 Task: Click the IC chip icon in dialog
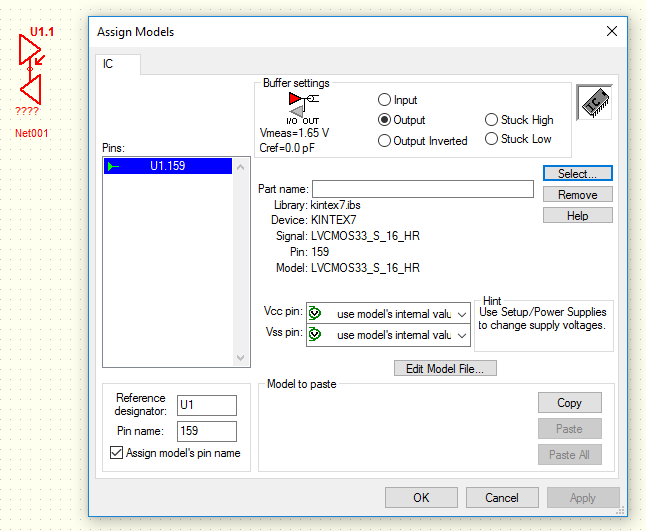595,102
